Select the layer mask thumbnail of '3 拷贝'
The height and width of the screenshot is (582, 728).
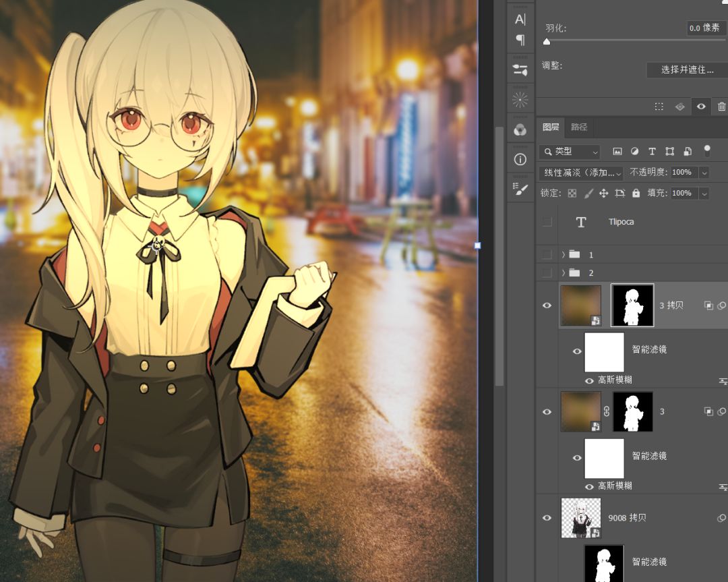click(632, 305)
